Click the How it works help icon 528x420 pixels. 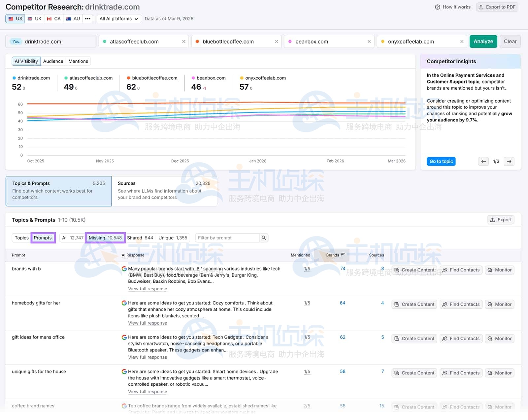437,7
